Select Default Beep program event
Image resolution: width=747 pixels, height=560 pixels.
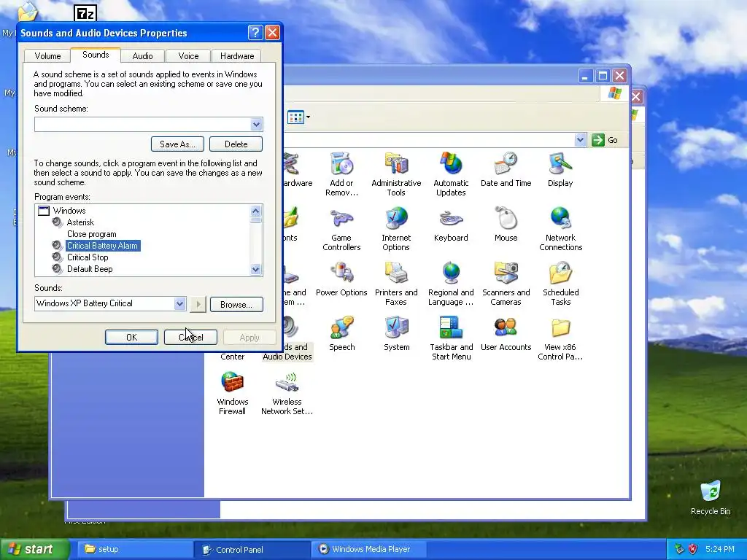click(x=90, y=269)
